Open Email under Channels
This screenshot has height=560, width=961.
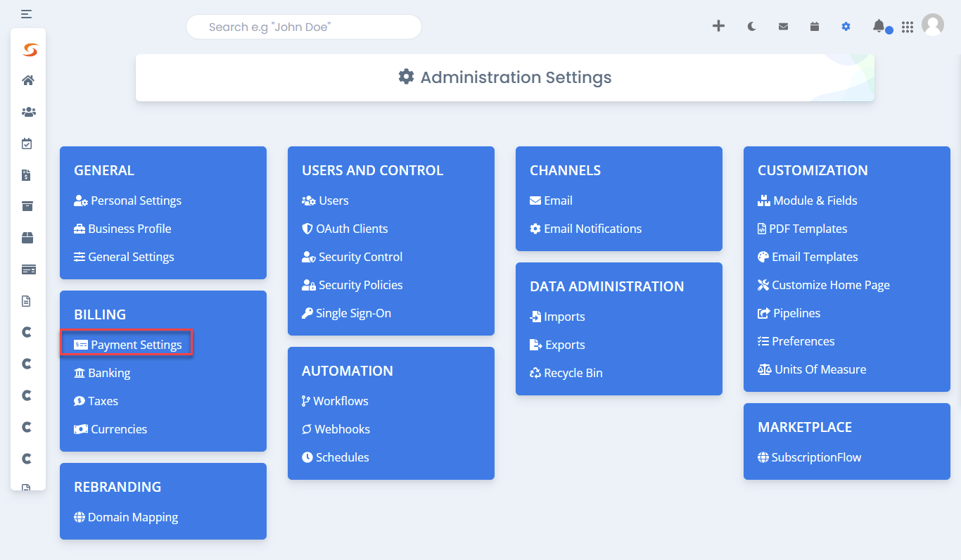point(552,201)
